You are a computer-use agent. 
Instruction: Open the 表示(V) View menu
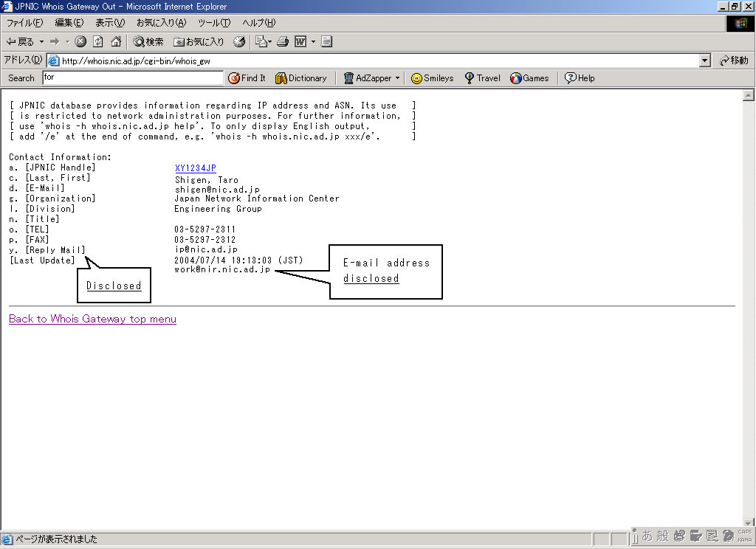click(x=110, y=23)
